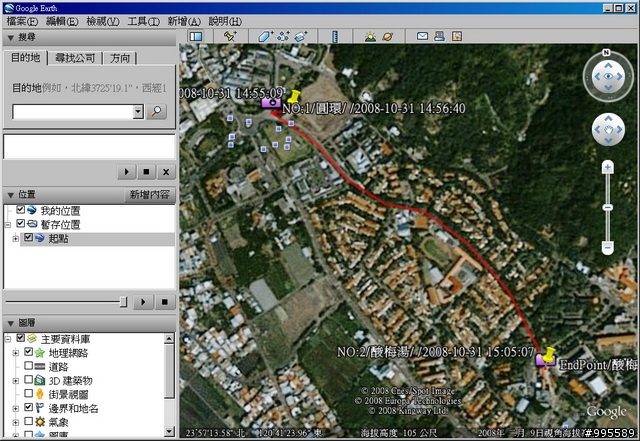Switch to sky/planet view icon
This screenshot has height=441, width=640.
(388, 36)
